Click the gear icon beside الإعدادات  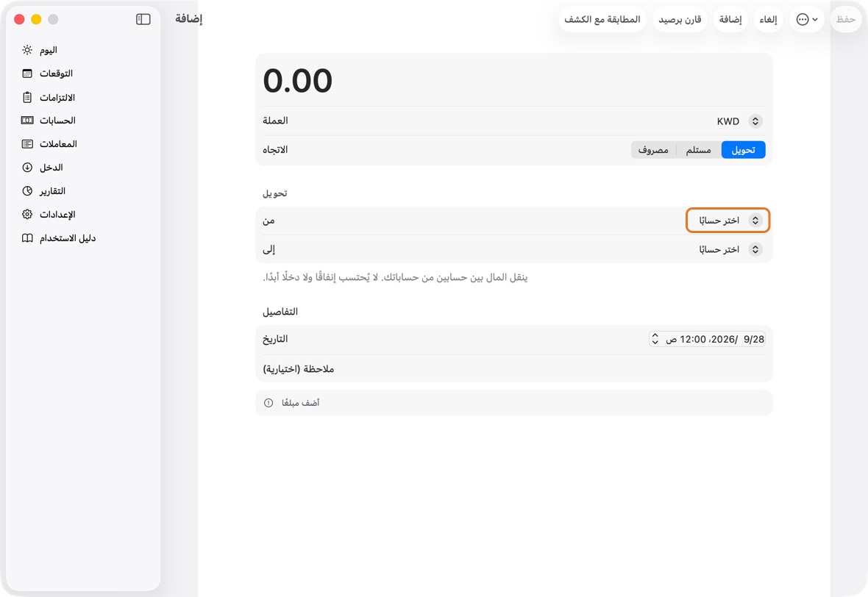(27, 214)
